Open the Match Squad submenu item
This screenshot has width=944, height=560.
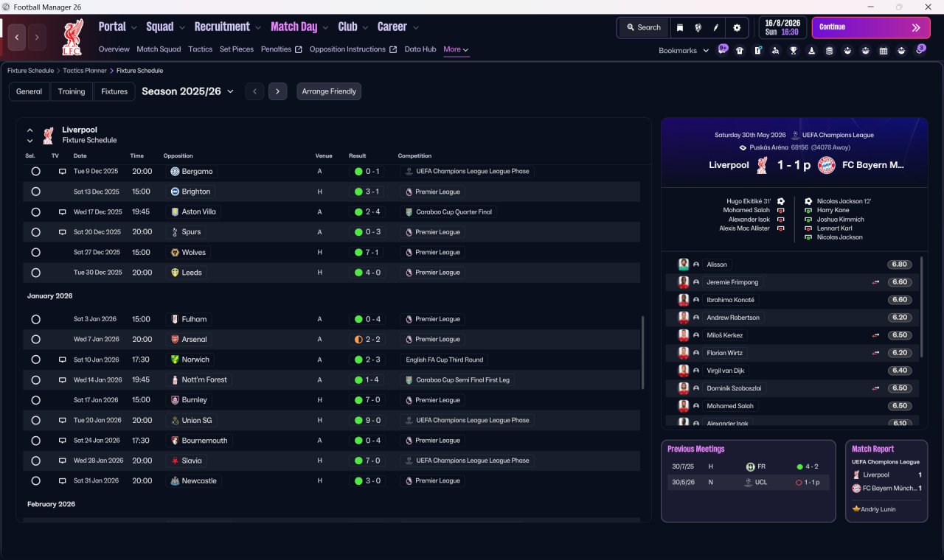[159, 49]
